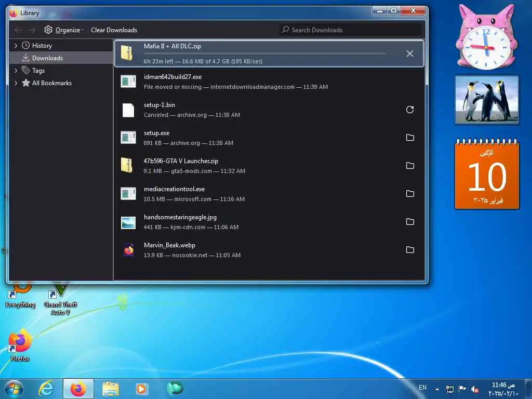Image resolution: width=532 pixels, height=399 pixels.
Task: Select the Marvin_Beak.webp file name
Action: coord(170,245)
